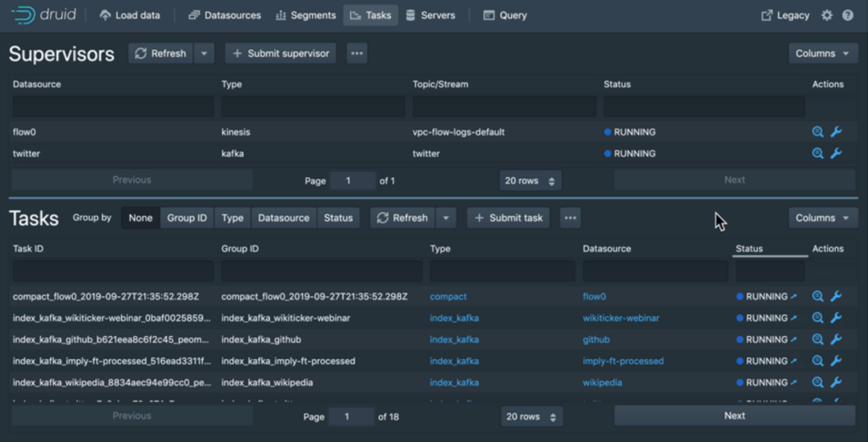Inspect the wikiticker-webinar task with magnifier icon
The width and height of the screenshot is (868, 442).
(818, 318)
